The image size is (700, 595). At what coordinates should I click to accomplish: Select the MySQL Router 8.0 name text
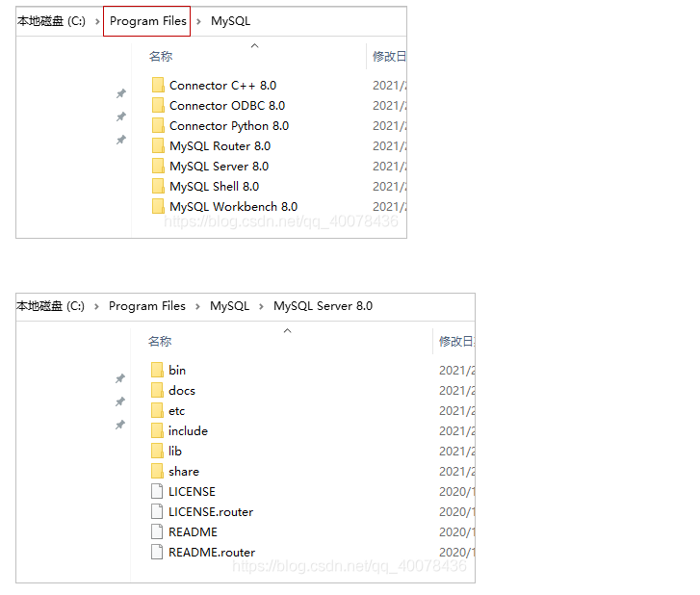pyautogui.click(x=220, y=146)
